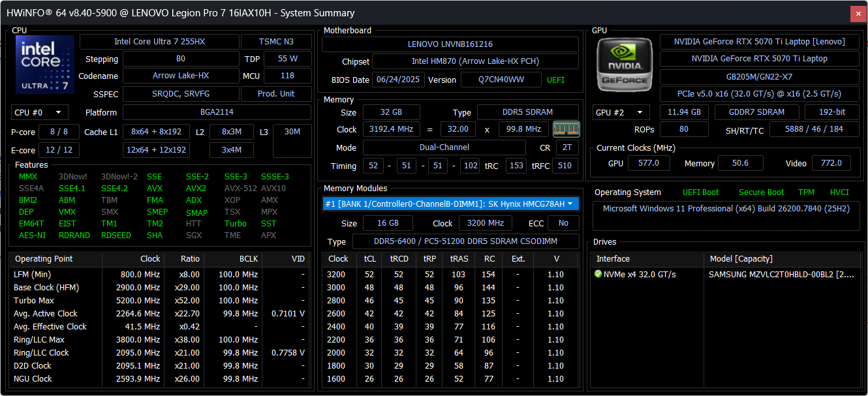Click the E-core count 12 / 12
The image size is (868, 396).
(59, 150)
